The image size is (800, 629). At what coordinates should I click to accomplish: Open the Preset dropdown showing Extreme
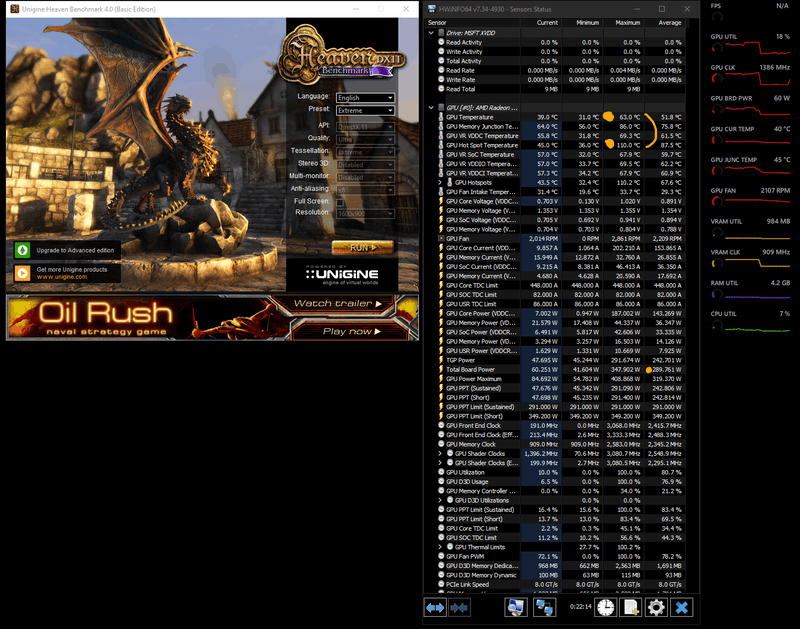click(365, 110)
